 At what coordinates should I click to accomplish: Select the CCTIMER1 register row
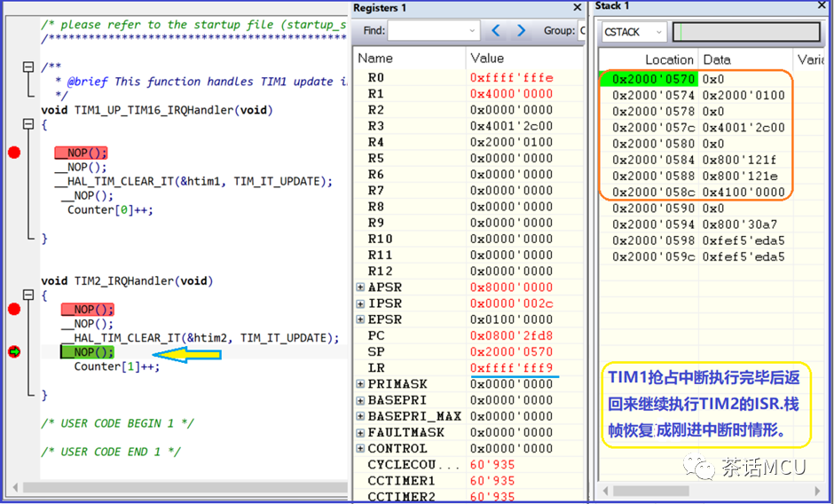[468, 481]
